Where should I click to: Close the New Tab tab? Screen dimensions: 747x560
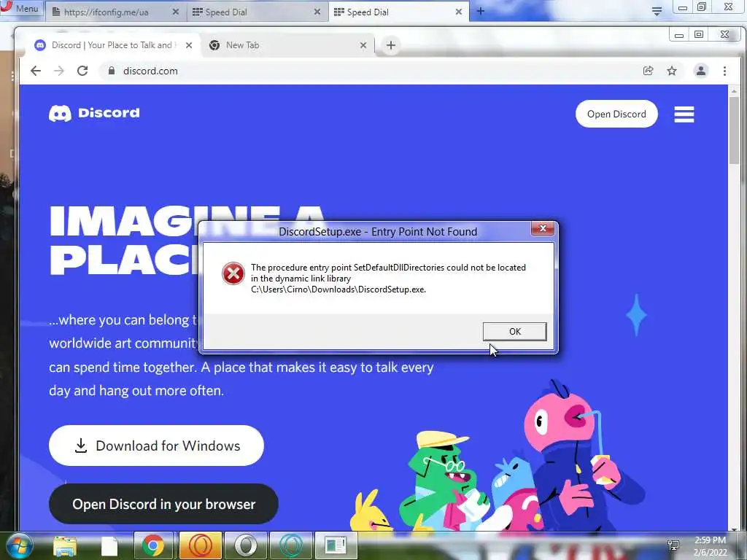(363, 45)
